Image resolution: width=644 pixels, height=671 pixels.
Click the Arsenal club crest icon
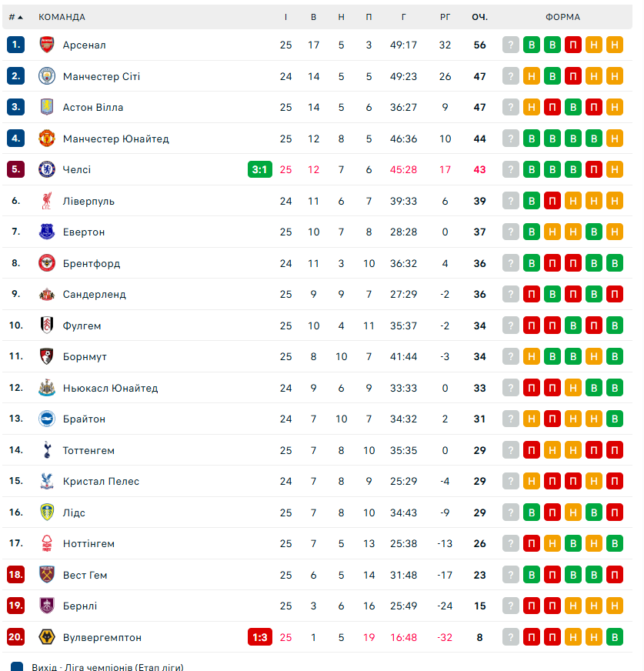click(48, 45)
